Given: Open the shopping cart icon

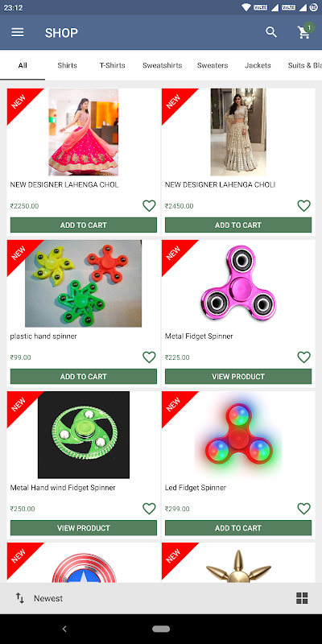Looking at the screenshot, I should tap(304, 31).
